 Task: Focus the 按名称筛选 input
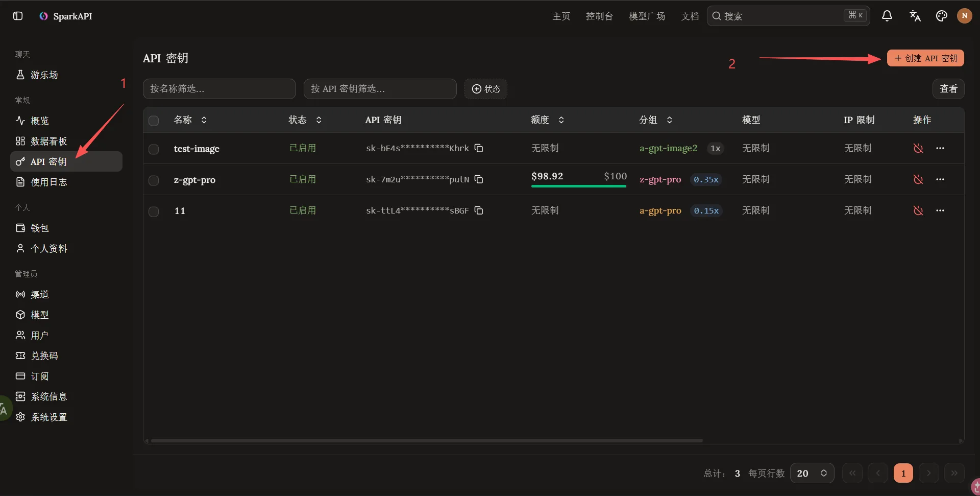tap(219, 89)
